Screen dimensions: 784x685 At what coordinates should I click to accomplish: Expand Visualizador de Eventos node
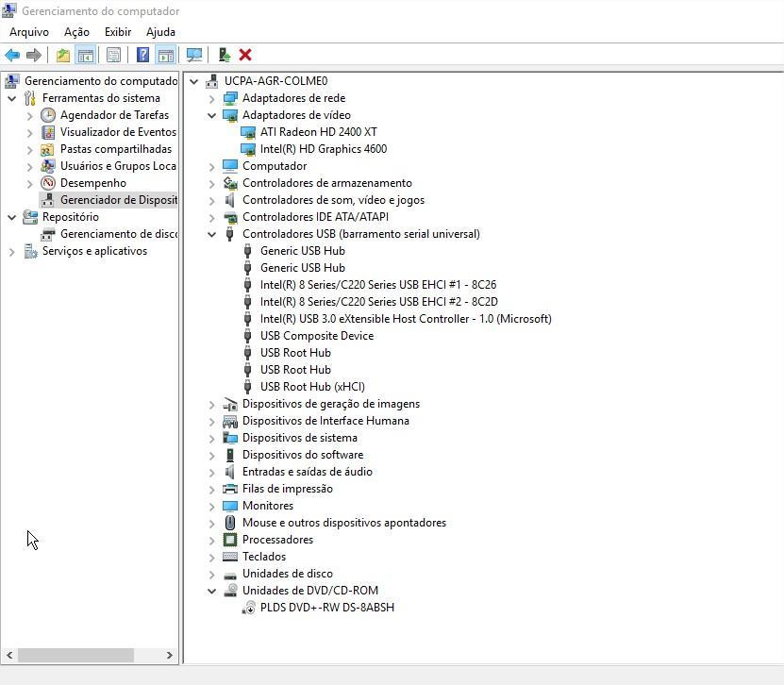[x=30, y=132]
